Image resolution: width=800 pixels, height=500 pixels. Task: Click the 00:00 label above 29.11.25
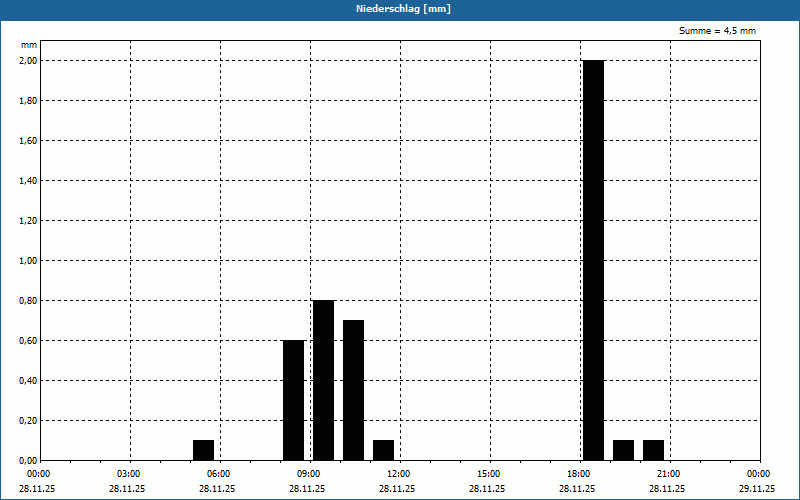[x=759, y=474]
